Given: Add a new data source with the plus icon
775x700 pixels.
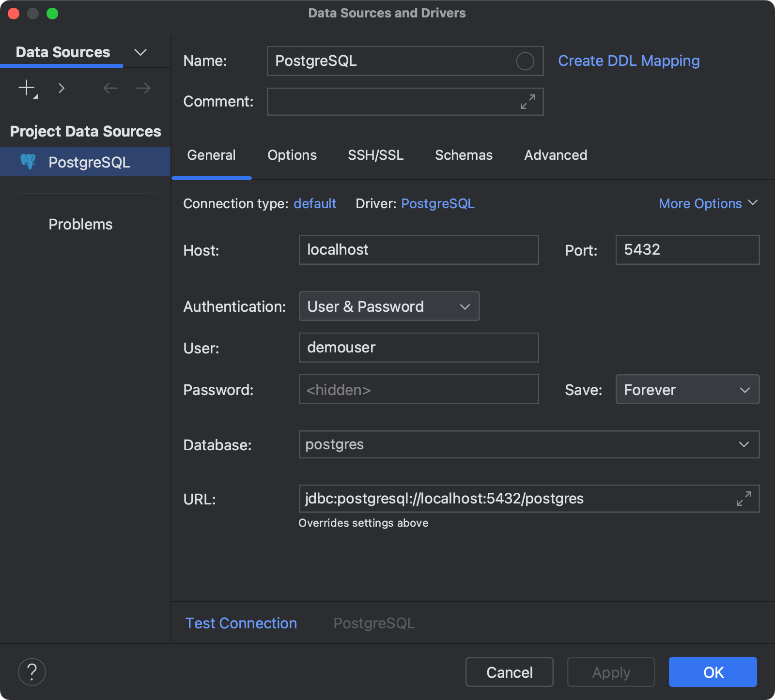Looking at the screenshot, I should 26,88.
